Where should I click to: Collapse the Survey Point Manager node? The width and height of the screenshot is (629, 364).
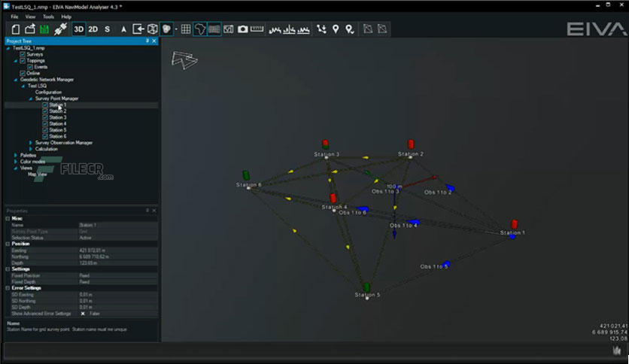click(31, 99)
